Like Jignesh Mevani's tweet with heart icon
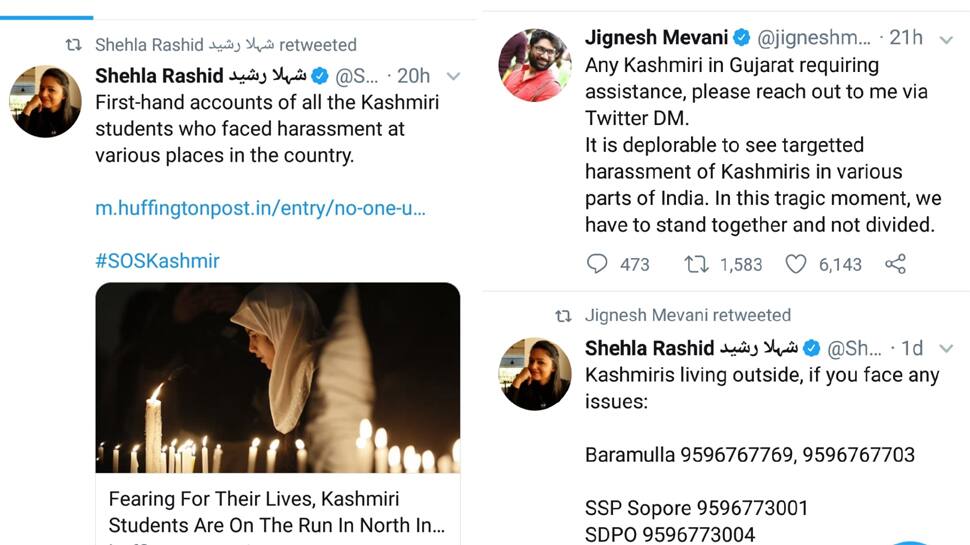The width and height of the screenshot is (970, 545). pyautogui.click(x=796, y=264)
